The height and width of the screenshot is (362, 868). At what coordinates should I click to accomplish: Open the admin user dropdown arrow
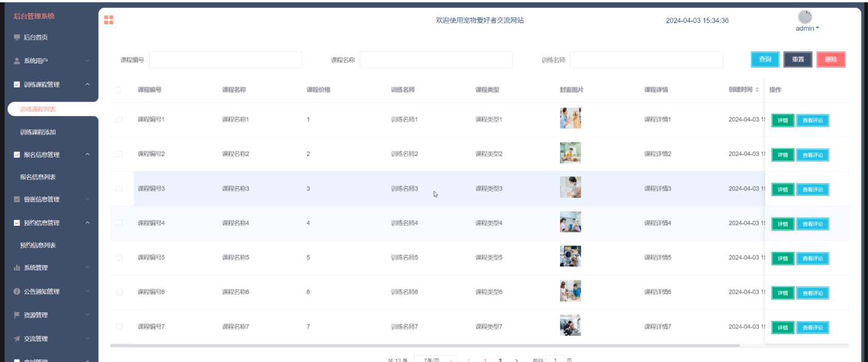coord(817,28)
